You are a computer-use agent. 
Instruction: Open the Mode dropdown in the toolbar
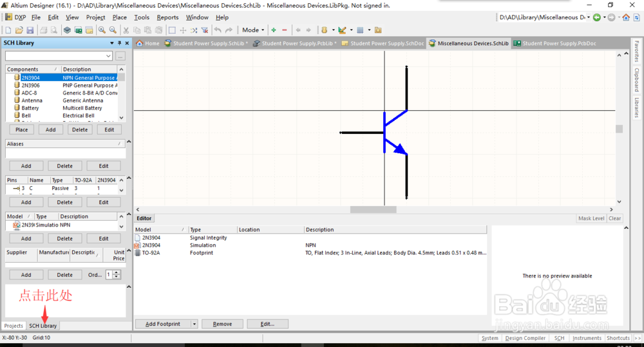pos(253,30)
